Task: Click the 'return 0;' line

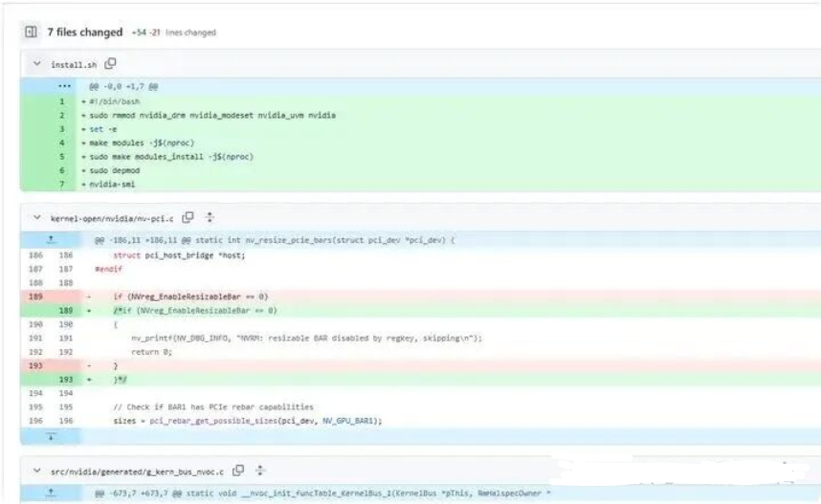Action: tap(151, 352)
